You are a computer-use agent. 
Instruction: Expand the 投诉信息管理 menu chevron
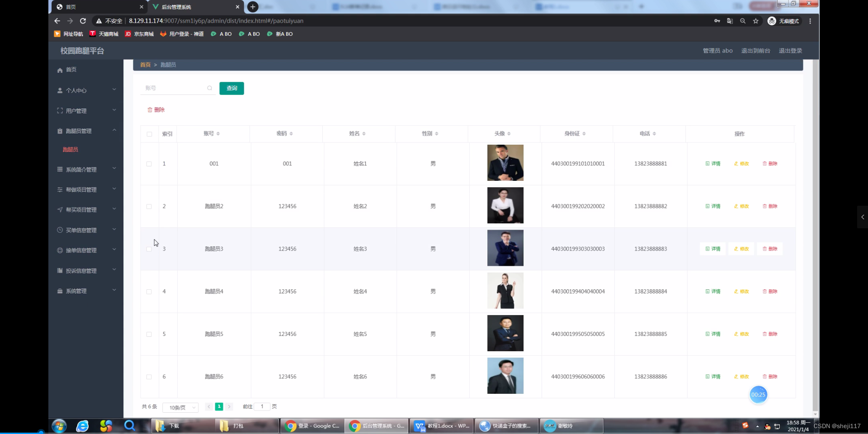tap(114, 270)
